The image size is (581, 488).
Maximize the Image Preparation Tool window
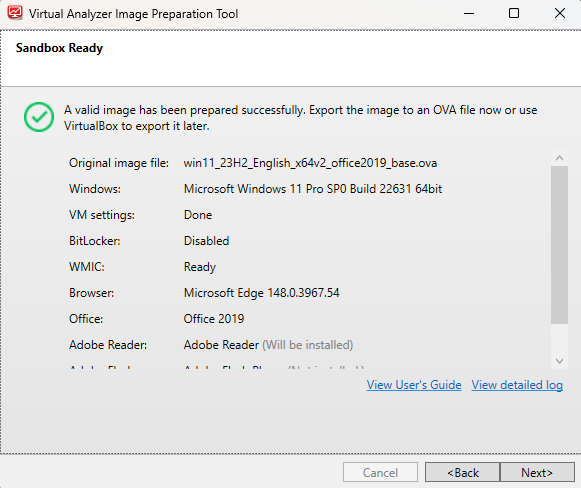coord(514,14)
